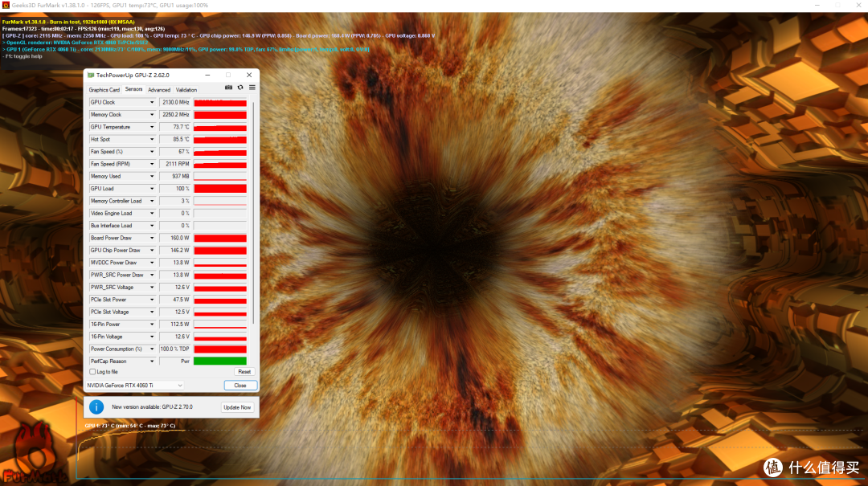
Task: Open the Hot Spot sensor dropdown
Action: pos(152,140)
